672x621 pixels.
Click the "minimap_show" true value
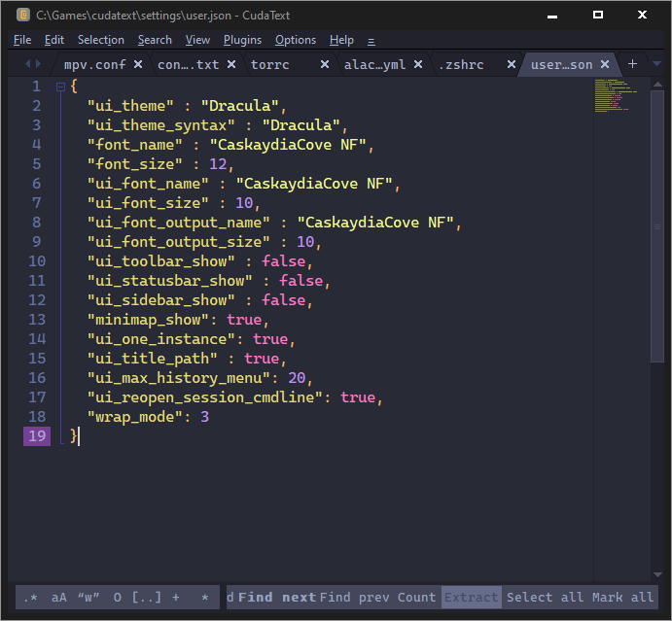(244, 320)
